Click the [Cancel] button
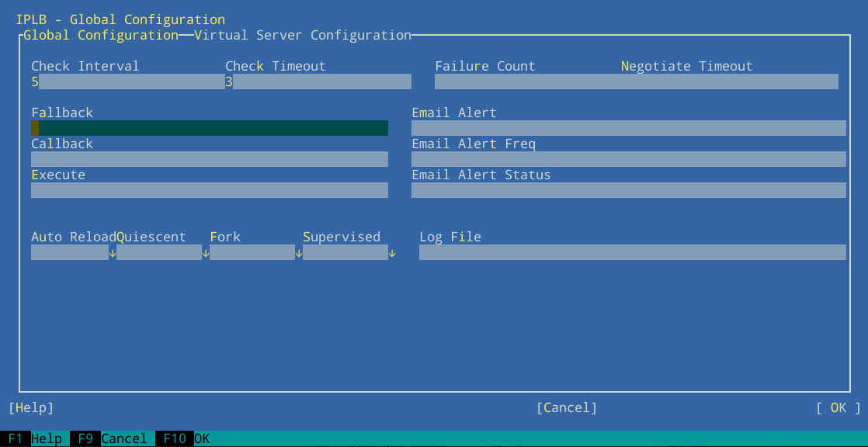The height and width of the screenshot is (447, 868). tap(567, 407)
